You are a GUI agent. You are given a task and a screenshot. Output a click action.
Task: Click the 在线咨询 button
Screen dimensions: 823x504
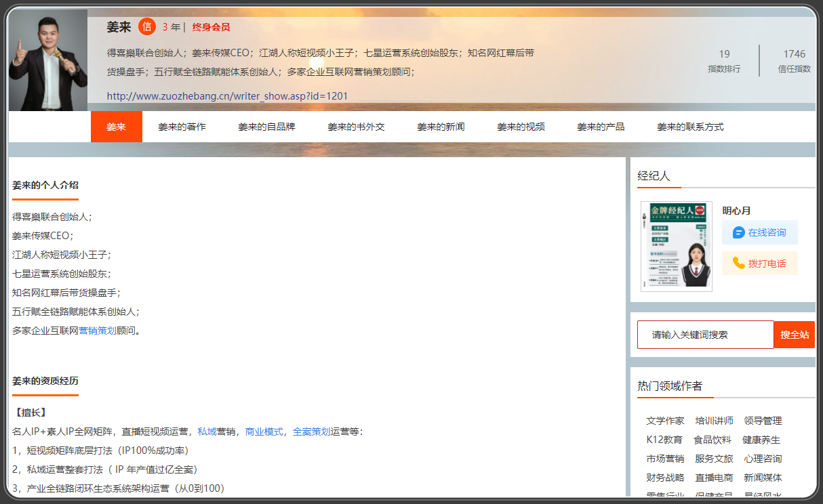coord(759,232)
